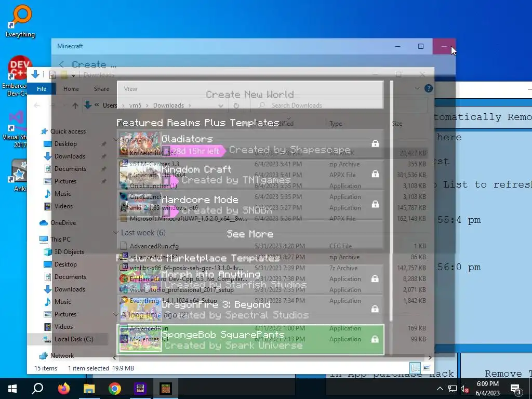The height and width of the screenshot is (399, 532).
Task: Click the Windows Start button
Action: coord(12,389)
